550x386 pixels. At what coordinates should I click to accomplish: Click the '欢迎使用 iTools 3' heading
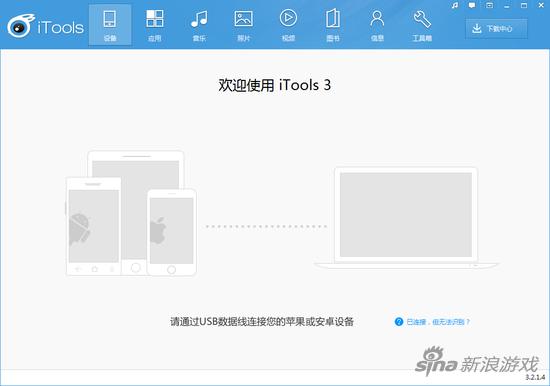pos(275,85)
